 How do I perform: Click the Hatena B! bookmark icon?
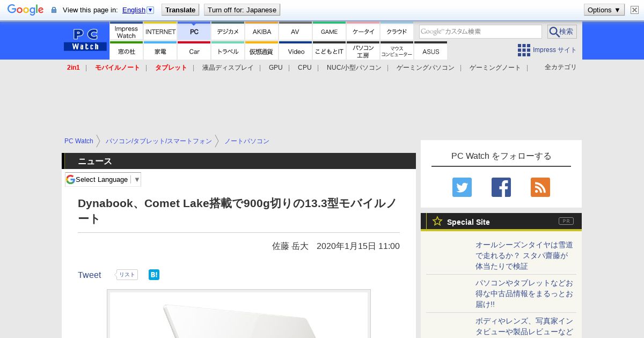coord(154,275)
